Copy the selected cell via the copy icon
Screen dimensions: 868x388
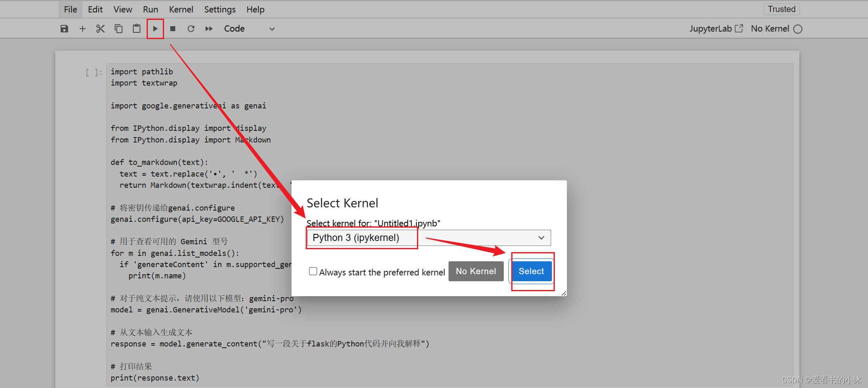(x=118, y=29)
